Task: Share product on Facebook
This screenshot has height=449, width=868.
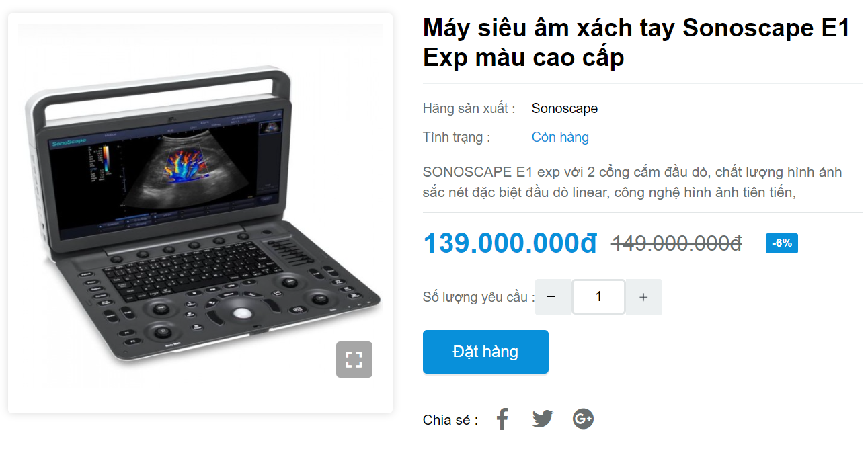Action: [502, 419]
